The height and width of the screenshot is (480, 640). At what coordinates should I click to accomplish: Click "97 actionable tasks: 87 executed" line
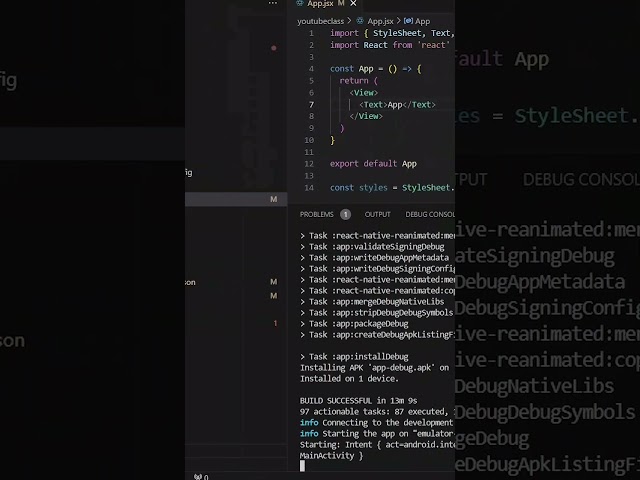pos(378,412)
